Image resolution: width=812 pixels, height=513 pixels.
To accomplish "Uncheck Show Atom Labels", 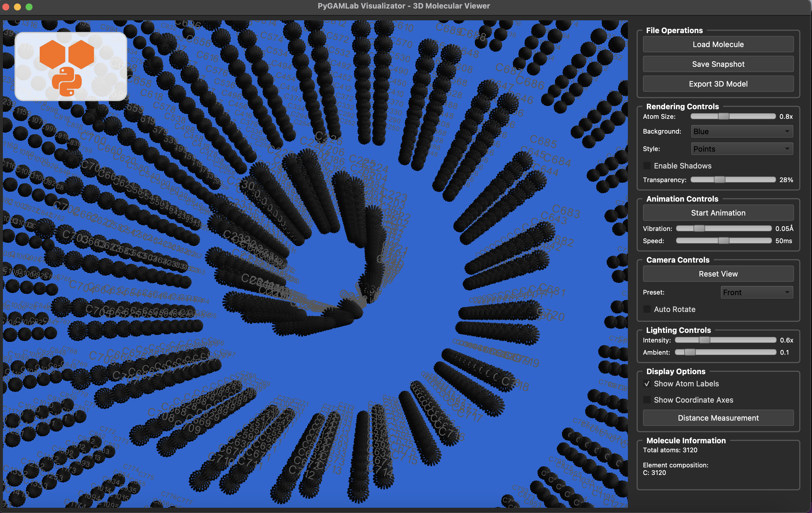I will [647, 384].
